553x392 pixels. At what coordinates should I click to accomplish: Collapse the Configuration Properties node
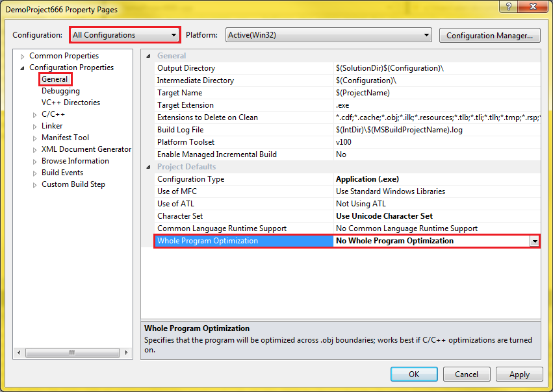click(23, 68)
